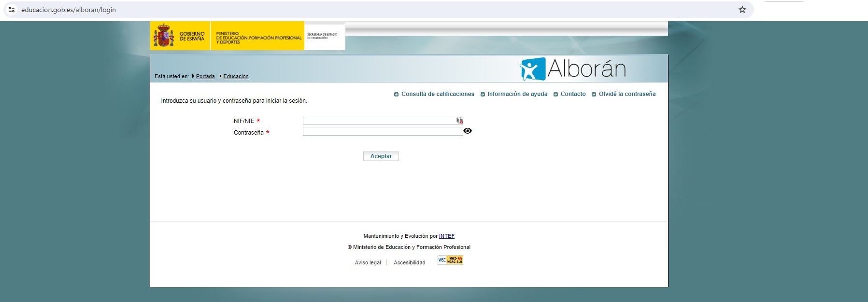Open site information icon in address bar

coord(12,10)
